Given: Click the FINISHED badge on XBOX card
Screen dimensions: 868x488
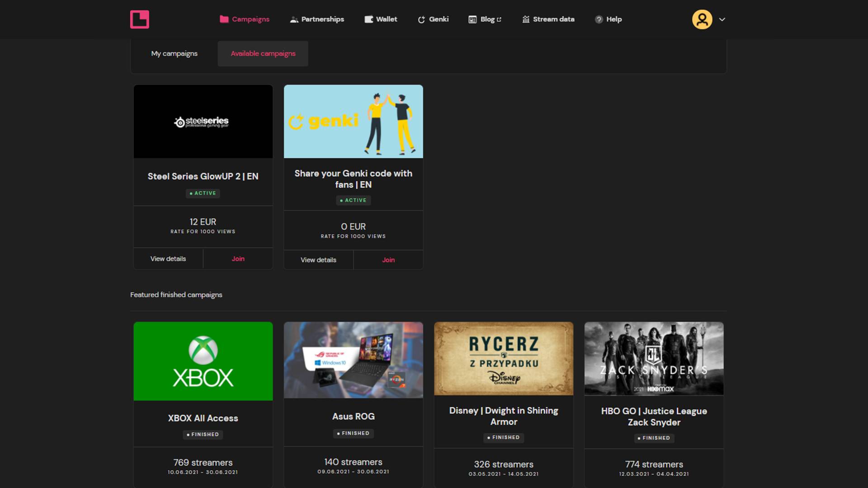Looking at the screenshot, I should pos(203,435).
